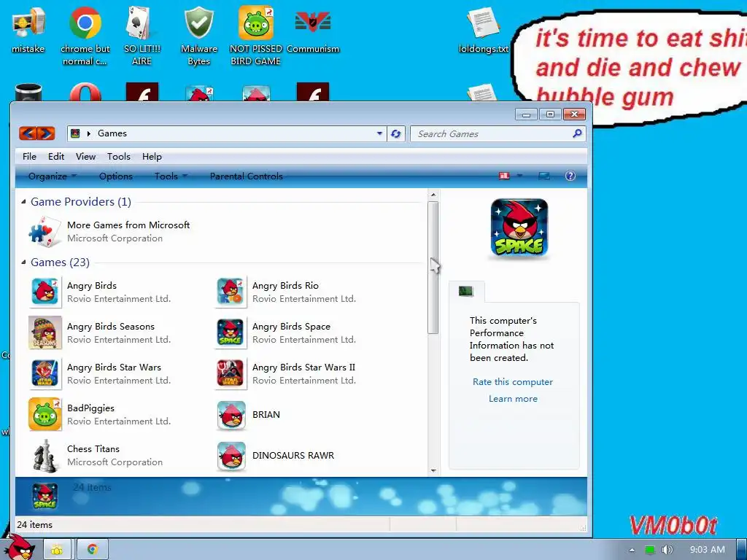Collapse the Games (23) group
Image resolution: width=747 pixels, height=560 pixels.
(23, 262)
